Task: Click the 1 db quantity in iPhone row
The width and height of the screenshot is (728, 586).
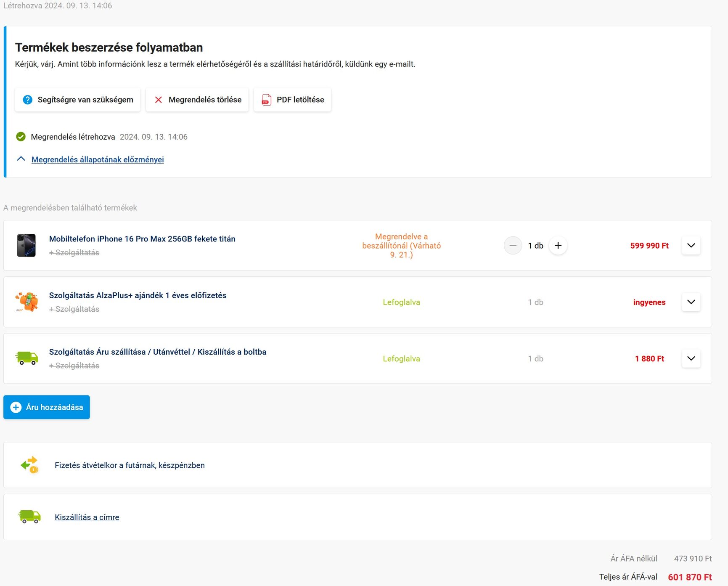Action: coord(535,246)
